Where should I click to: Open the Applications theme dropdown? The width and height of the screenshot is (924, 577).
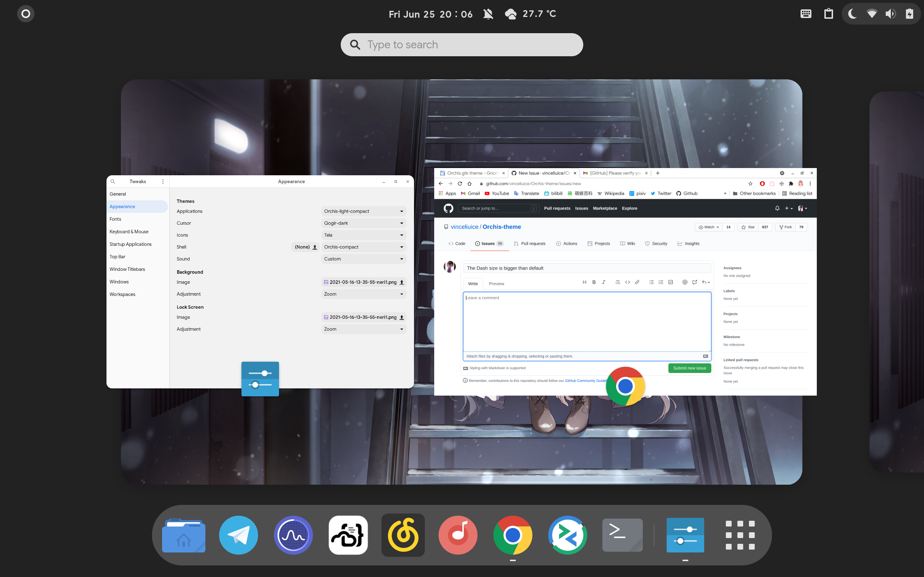(363, 211)
